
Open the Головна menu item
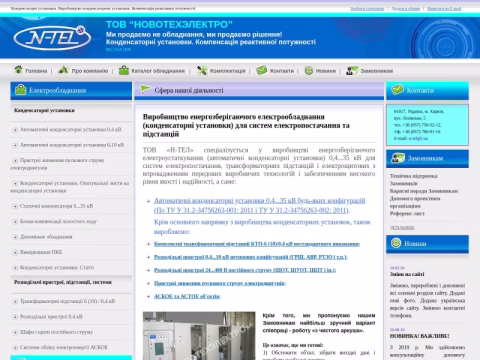36,71
